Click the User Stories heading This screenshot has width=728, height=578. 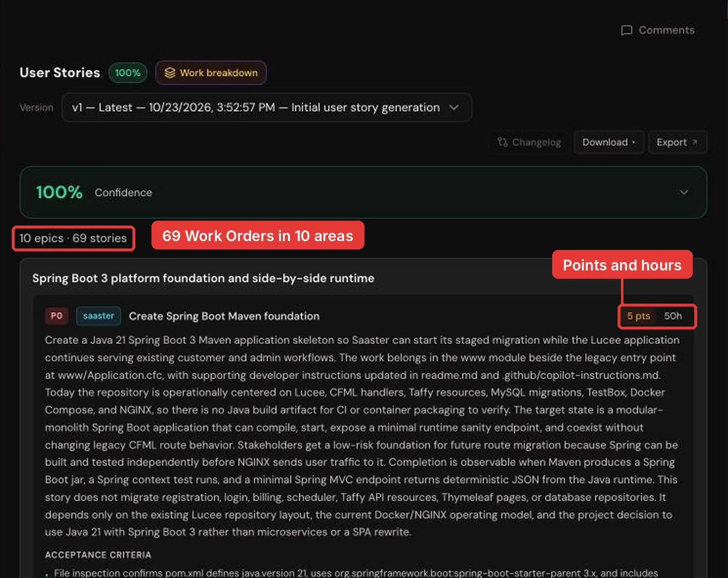(x=60, y=73)
